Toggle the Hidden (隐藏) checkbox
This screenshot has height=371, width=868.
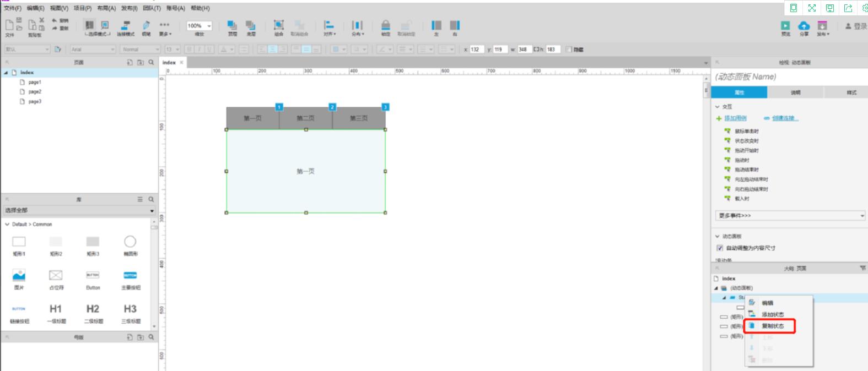[569, 50]
